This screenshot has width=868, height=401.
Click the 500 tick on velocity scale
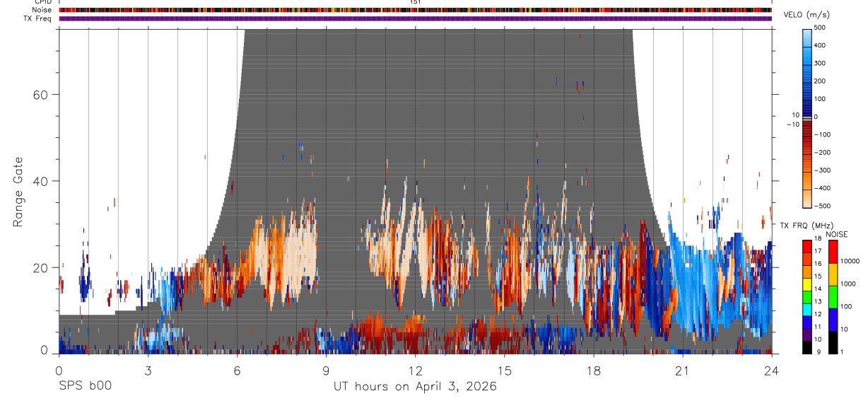(821, 28)
